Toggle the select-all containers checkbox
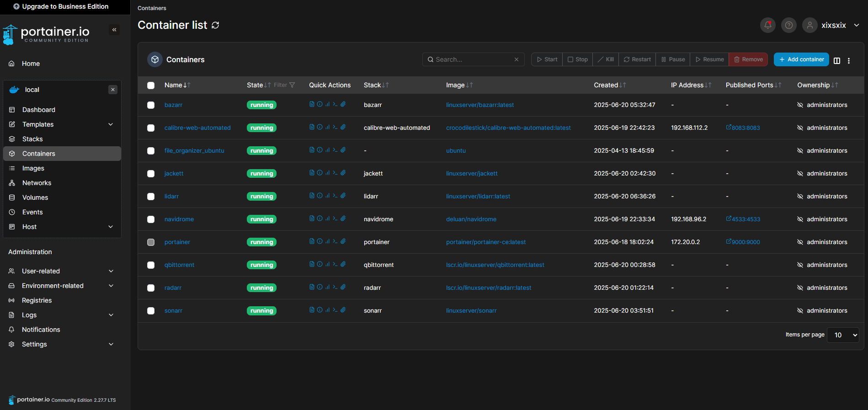The width and height of the screenshot is (868, 410). pyautogui.click(x=151, y=85)
